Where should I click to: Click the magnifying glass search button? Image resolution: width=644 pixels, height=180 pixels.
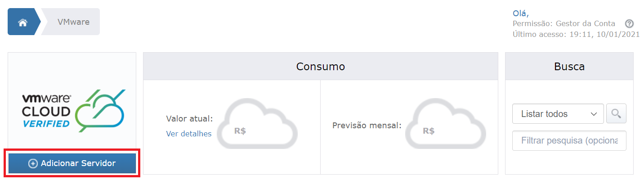616,114
